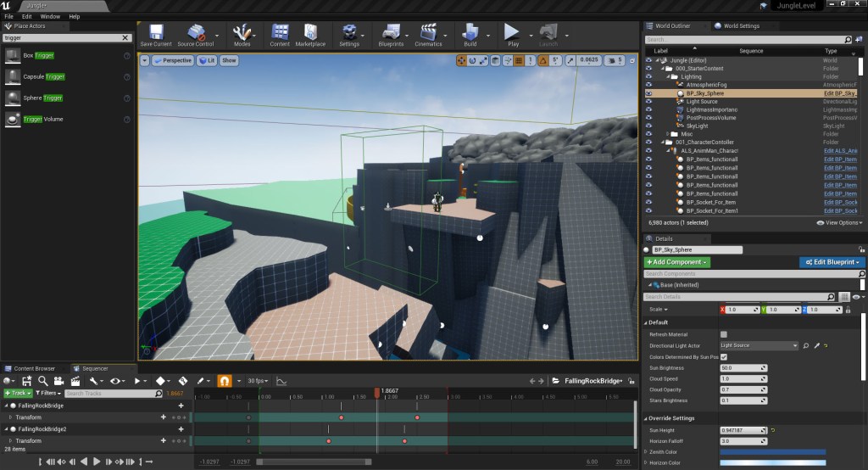Open the Content browser toolbar icon
This screenshot has width=868, height=470.
pyautogui.click(x=280, y=32)
